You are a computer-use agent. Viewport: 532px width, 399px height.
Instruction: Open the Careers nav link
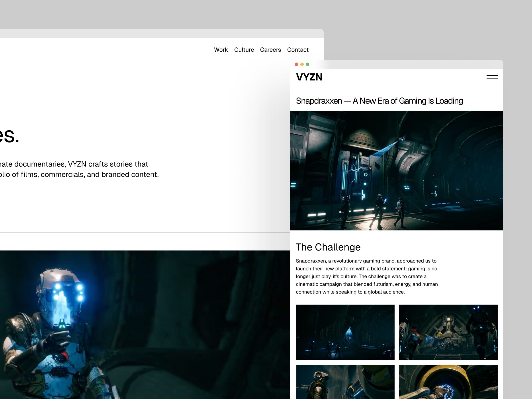coord(270,50)
